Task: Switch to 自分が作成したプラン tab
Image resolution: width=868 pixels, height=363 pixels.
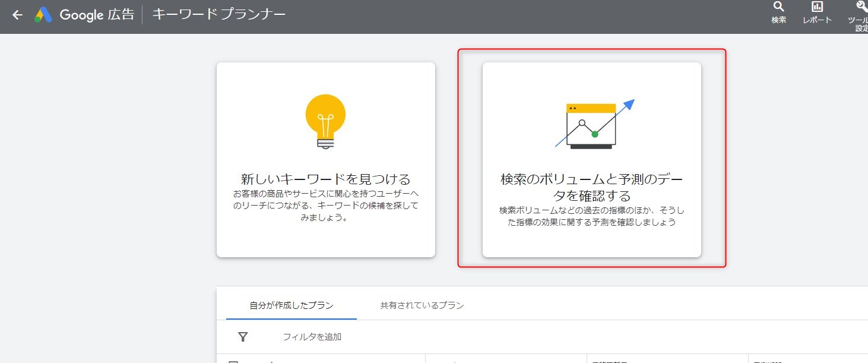Action: pyautogui.click(x=292, y=305)
